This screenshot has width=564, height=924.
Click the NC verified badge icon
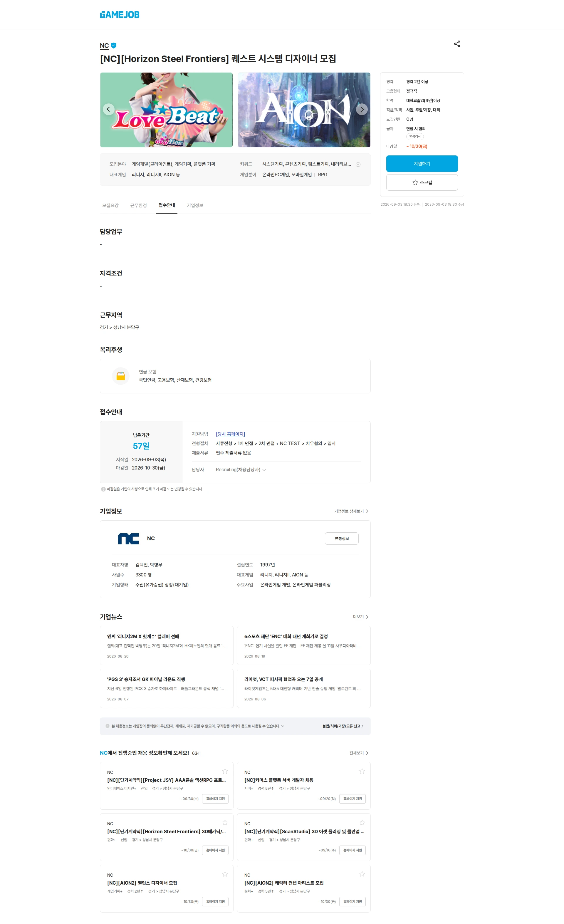coord(114,45)
